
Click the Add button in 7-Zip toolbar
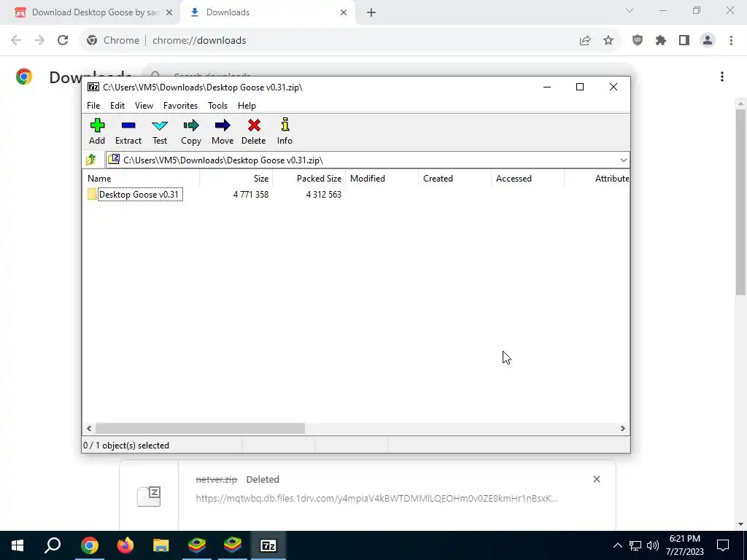[97, 131]
